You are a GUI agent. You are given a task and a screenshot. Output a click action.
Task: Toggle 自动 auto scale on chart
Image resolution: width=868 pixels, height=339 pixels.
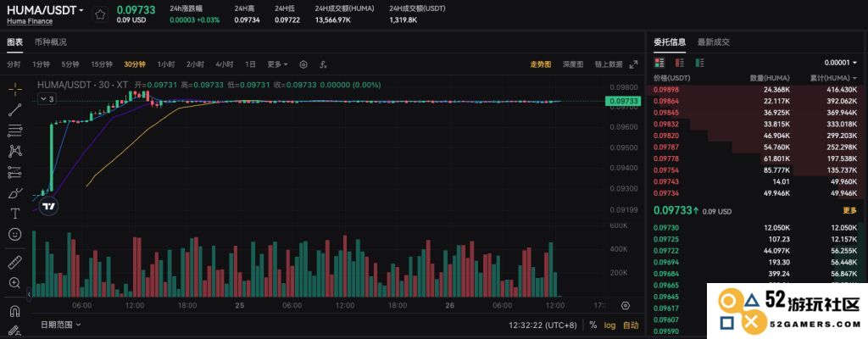click(x=631, y=325)
